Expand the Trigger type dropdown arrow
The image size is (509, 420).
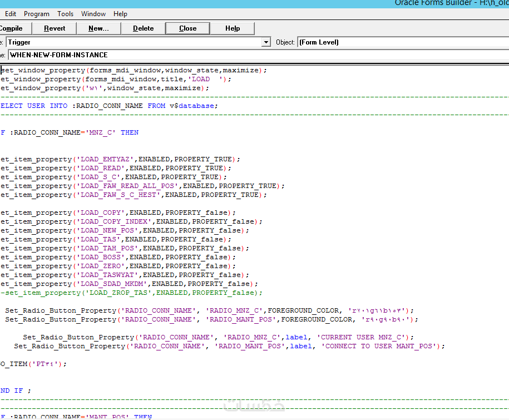pyautogui.click(x=266, y=42)
